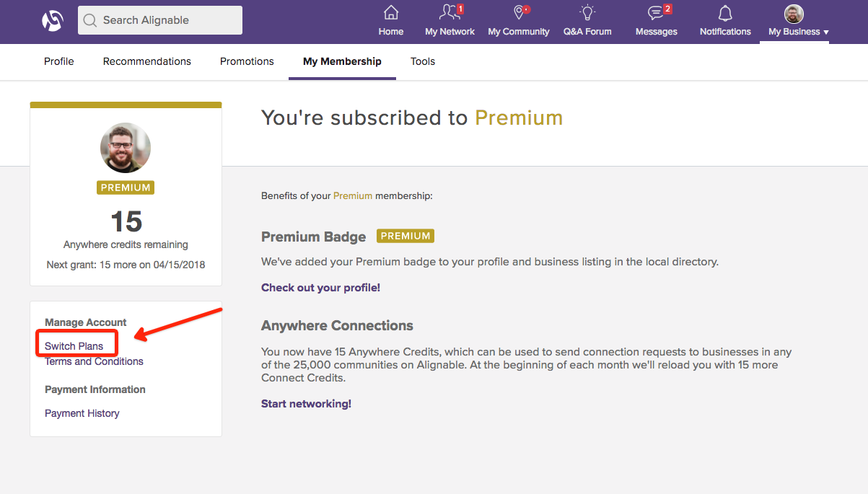Open My Community map pin icon

[518, 13]
